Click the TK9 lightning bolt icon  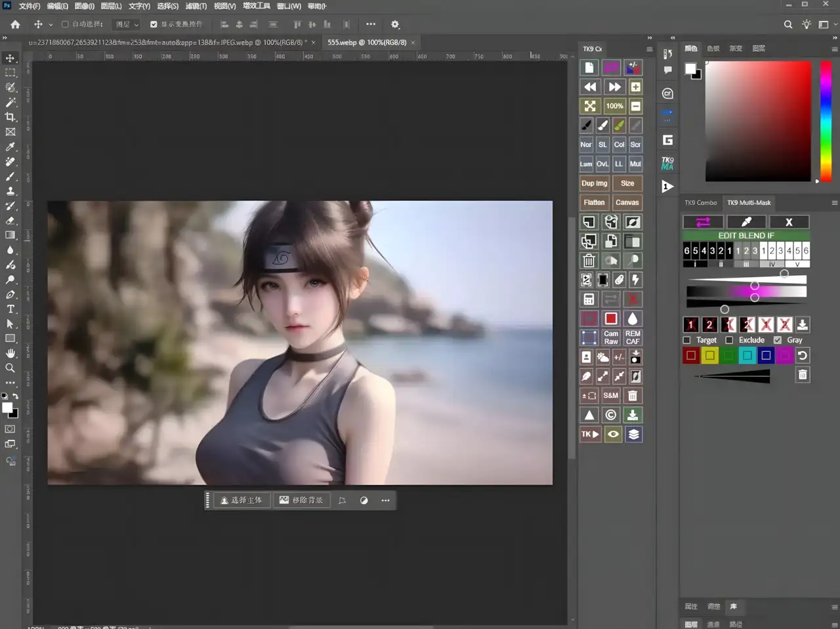point(635,280)
